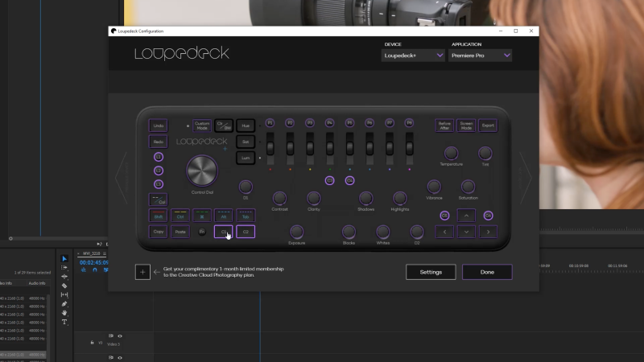Click the Tab modifier key
The image size is (644, 362).
coord(246,216)
